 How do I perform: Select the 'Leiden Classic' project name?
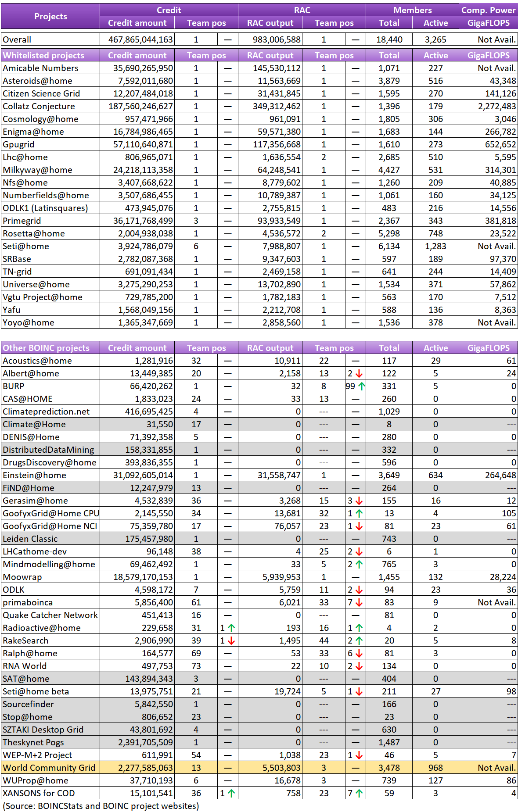tap(30, 539)
